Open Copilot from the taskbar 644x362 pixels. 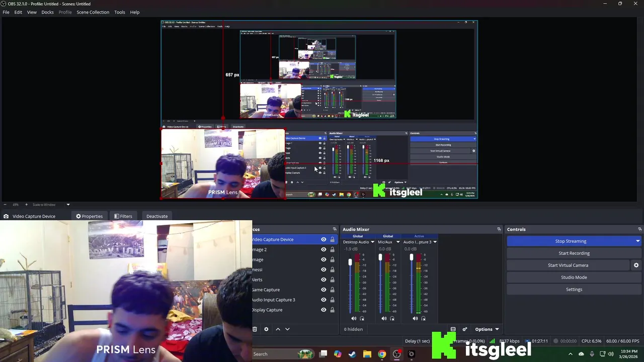coord(338,354)
